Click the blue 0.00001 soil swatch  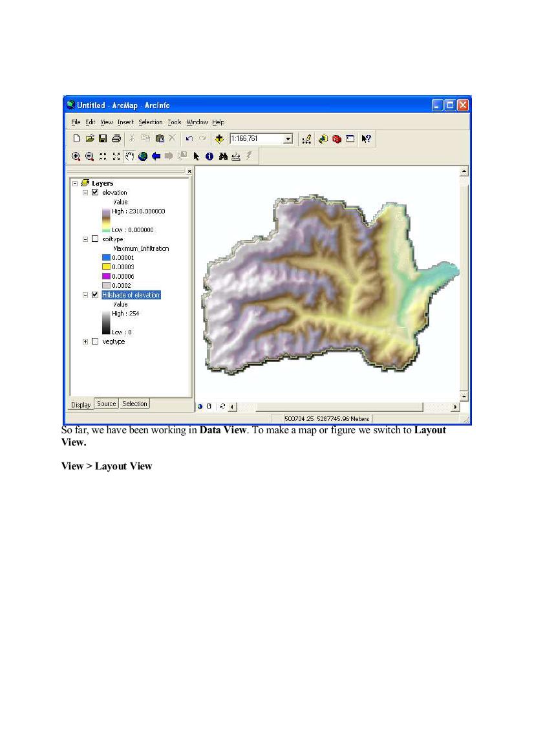107,257
